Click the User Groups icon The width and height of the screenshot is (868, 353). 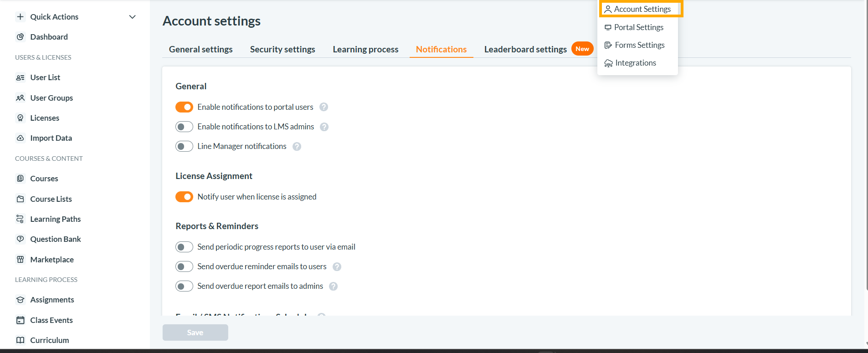tap(20, 98)
